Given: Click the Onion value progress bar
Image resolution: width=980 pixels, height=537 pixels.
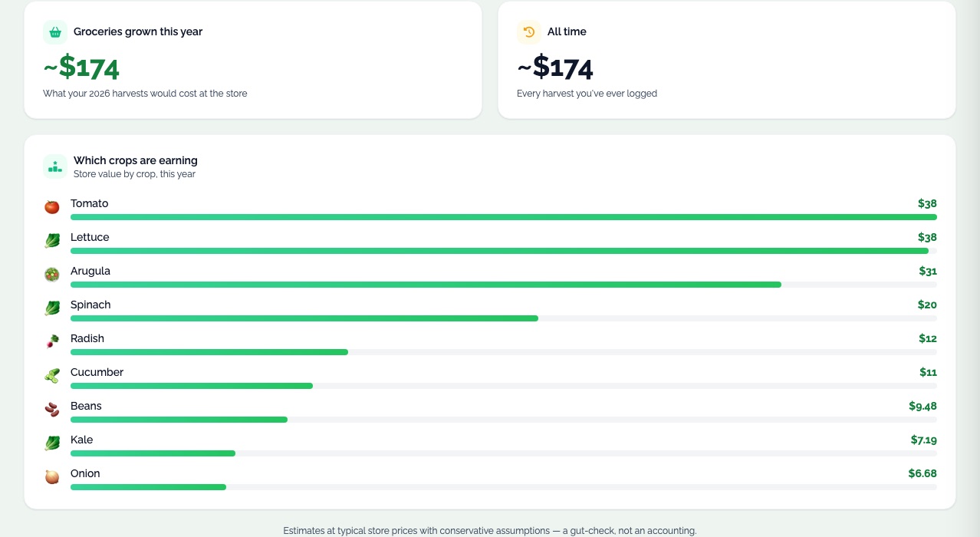Looking at the screenshot, I should (x=504, y=487).
